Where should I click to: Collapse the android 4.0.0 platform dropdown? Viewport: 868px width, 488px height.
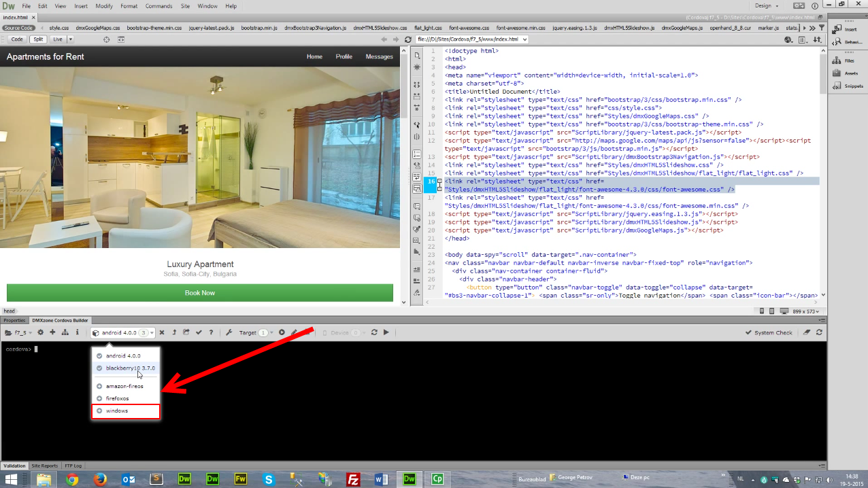coord(123,332)
